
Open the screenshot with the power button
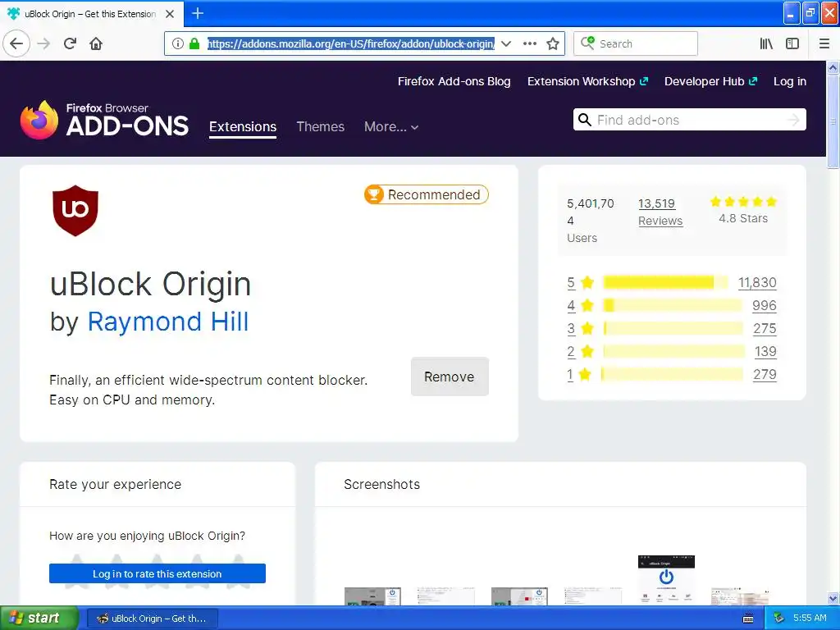666,580
